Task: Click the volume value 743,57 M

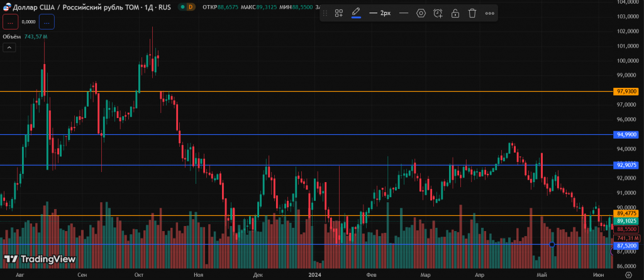Action: (x=36, y=36)
